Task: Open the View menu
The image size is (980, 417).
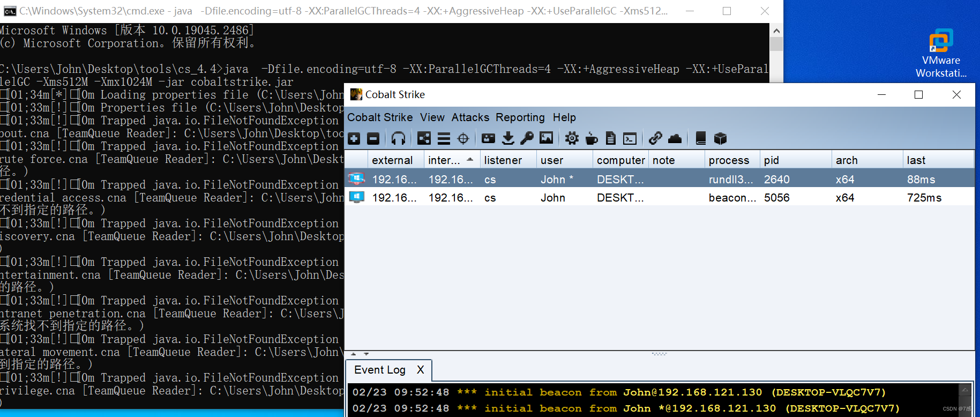Action: pos(432,117)
